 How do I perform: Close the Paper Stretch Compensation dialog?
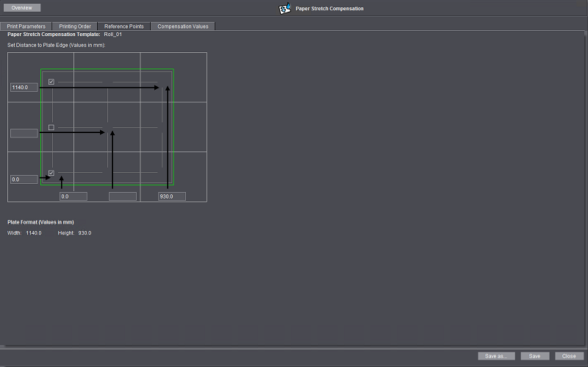569,356
